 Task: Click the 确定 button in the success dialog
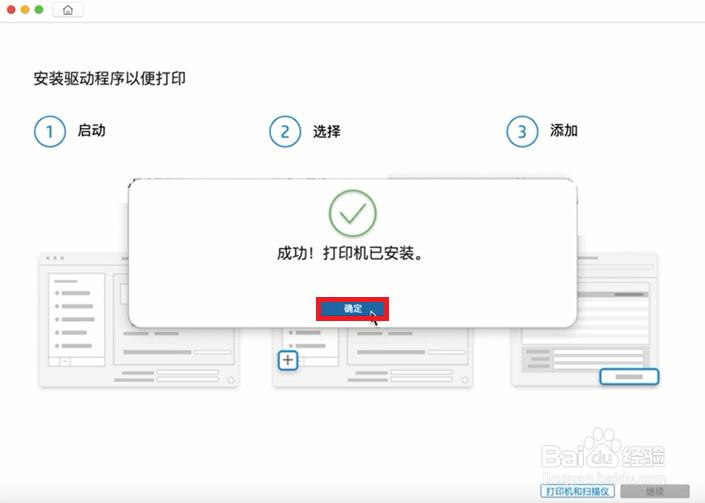[x=352, y=309]
